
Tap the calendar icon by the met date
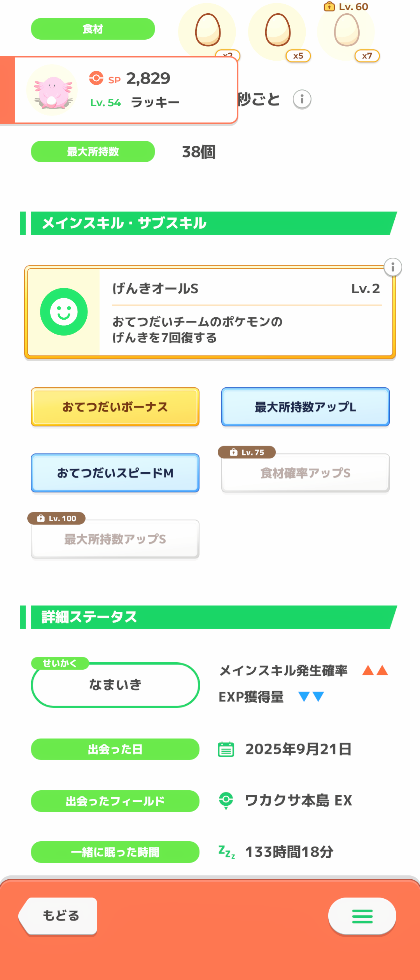[226, 749]
